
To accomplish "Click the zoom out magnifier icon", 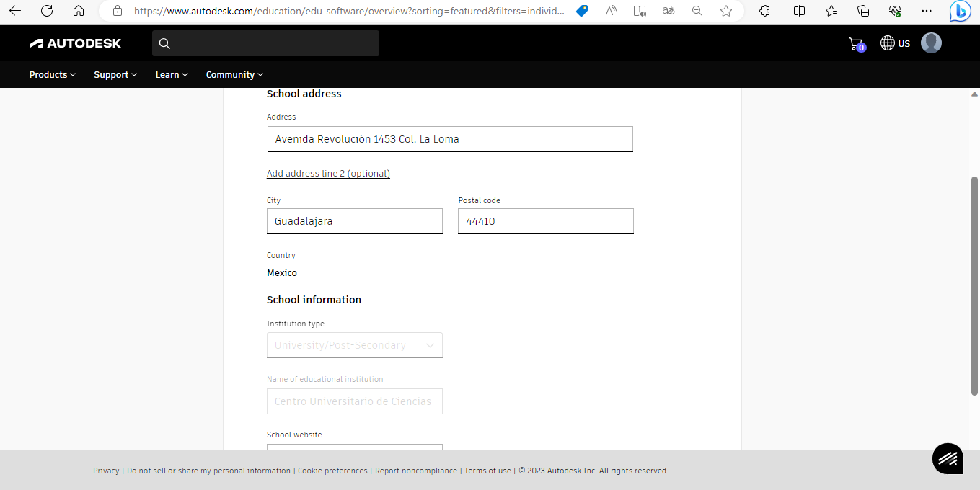I will (x=697, y=11).
